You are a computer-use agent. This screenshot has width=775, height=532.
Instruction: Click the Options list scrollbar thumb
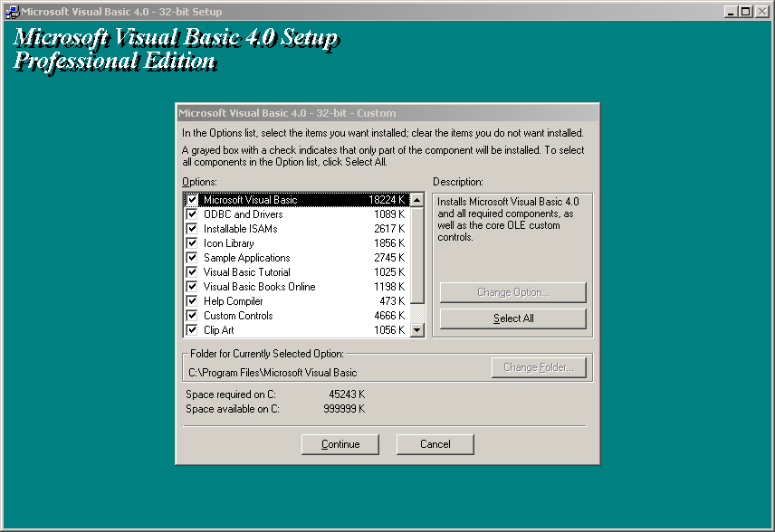pyautogui.click(x=417, y=255)
